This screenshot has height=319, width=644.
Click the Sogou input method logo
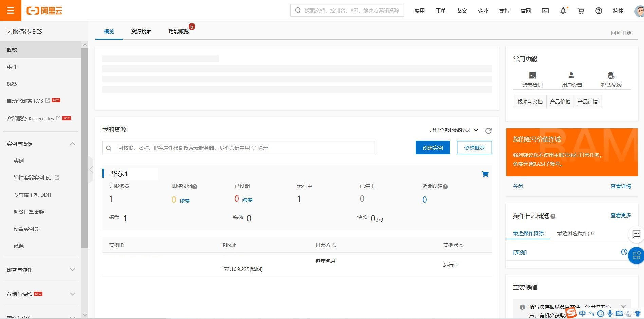(x=571, y=313)
